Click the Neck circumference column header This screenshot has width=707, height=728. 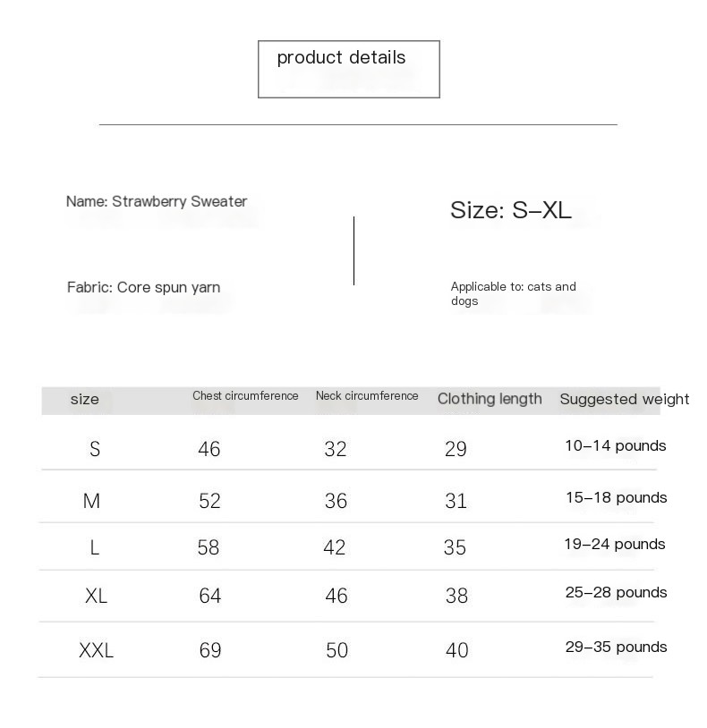[x=367, y=395]
